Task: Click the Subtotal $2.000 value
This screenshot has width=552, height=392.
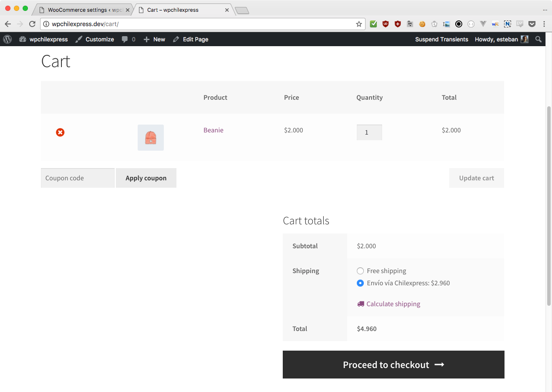Action: (x=366, y=246)
